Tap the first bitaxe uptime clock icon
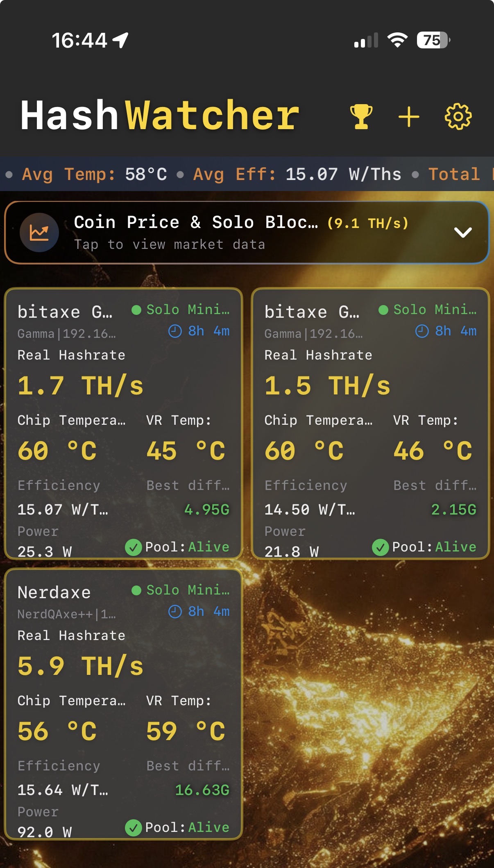Image resolution: width=494 pixels, height=868 pixels. point(175,331)
